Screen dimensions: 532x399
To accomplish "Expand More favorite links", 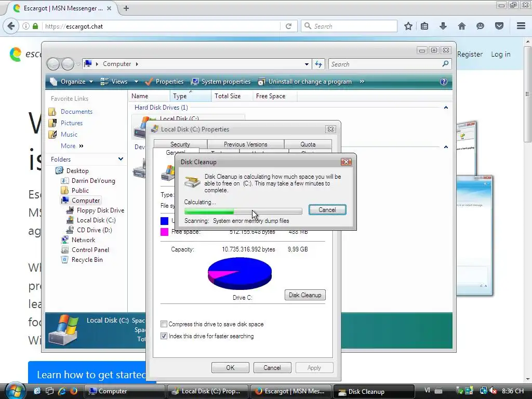I will point(72,146).
